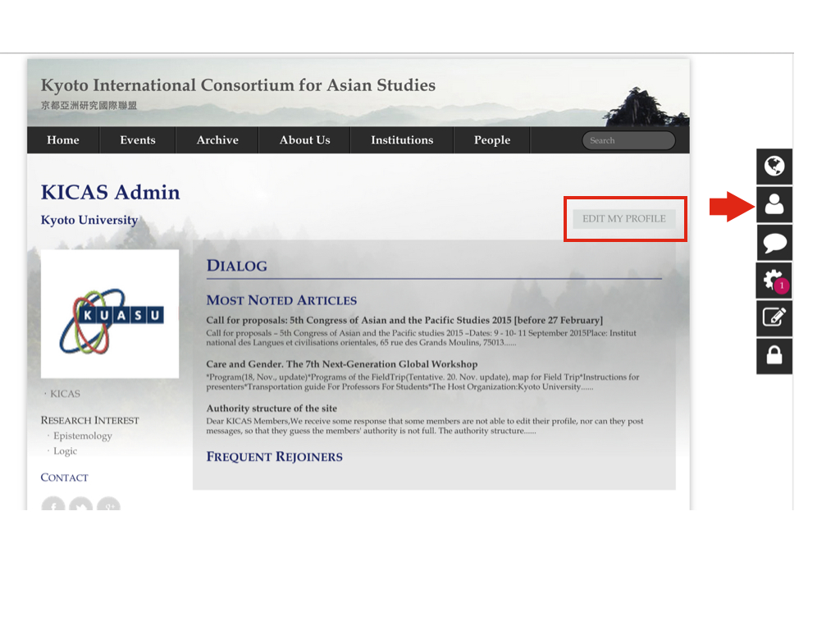Click the Chinese subtitle under the site title
Viewport: 840px width, 630px height.
point(89,106)
